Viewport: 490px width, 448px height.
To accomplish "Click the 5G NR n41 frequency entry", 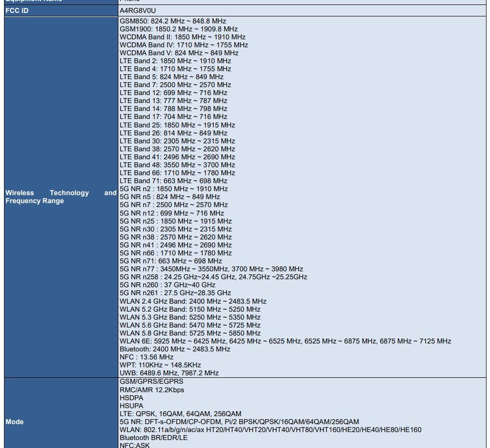I will pos(176,245).
